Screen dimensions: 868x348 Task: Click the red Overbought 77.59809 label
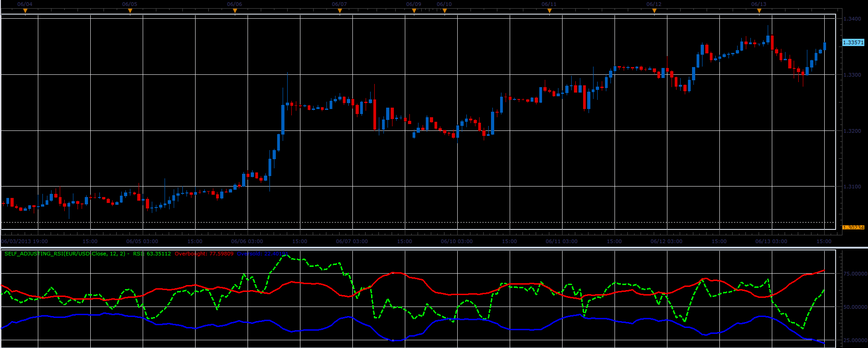coord(204,254)
